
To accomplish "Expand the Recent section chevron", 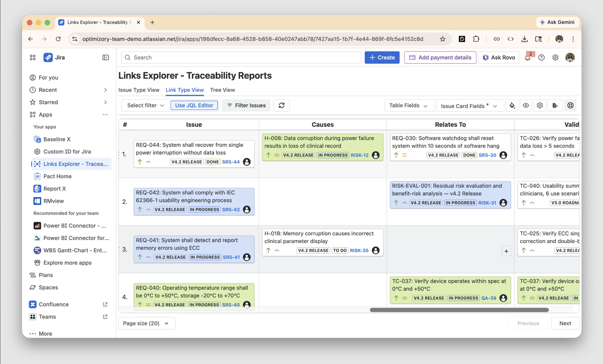I will 105,90.
